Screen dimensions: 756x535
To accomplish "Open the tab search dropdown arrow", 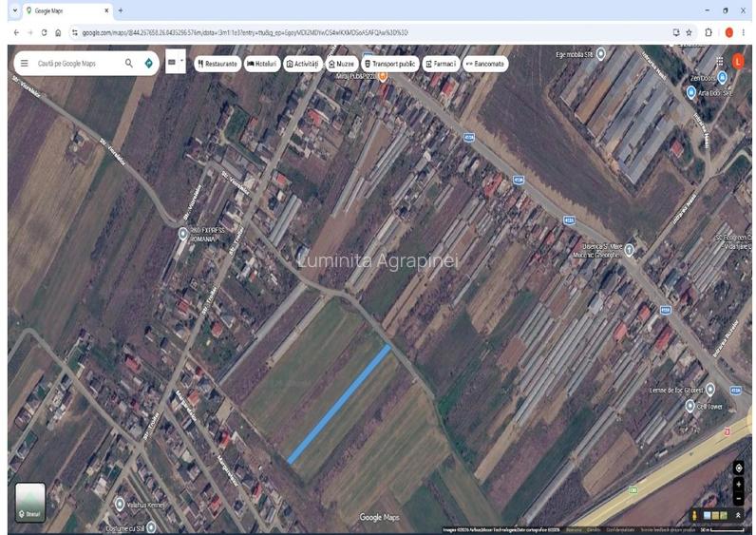I will [x=15, y=10].
